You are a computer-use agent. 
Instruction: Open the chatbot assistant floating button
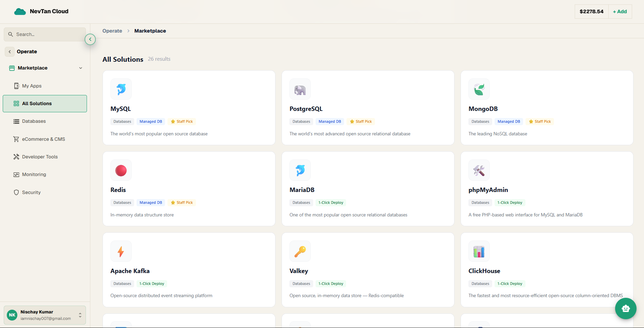626,308
